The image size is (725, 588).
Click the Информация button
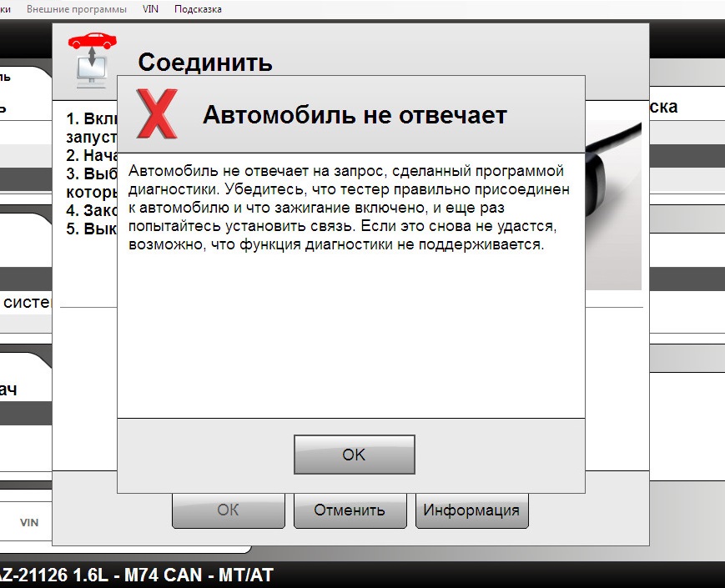click(471, 510)
